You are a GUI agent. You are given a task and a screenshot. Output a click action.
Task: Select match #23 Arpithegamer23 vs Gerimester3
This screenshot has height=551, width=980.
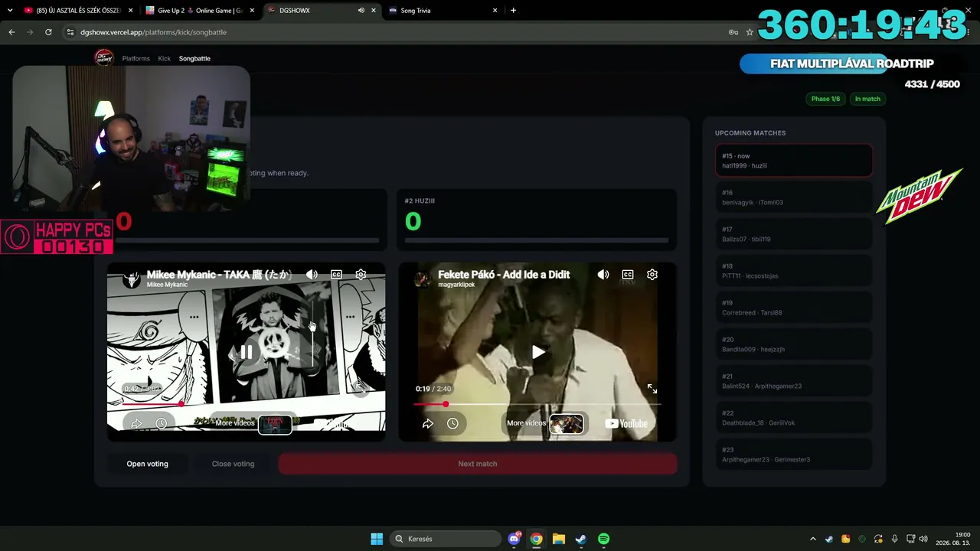[x=794, y=455]
